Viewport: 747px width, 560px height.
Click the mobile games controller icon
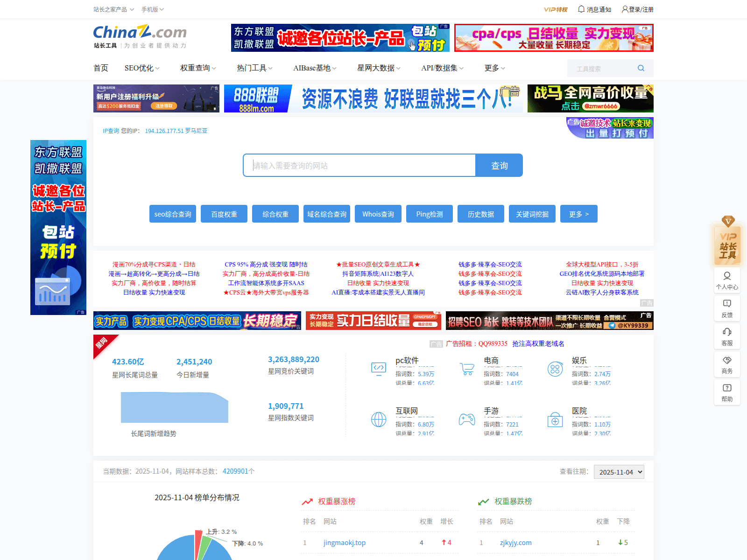(467, 419)
